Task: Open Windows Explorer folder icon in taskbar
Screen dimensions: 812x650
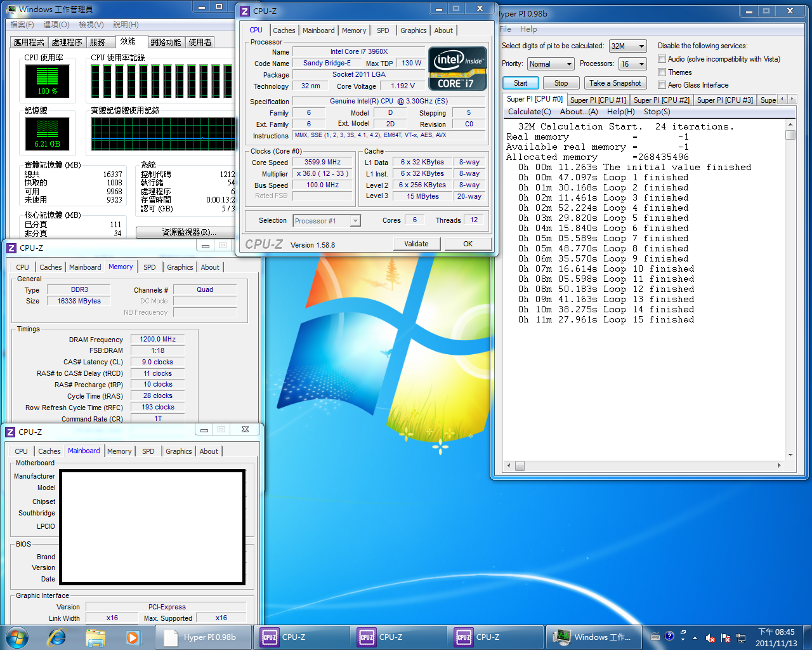Action: pyautogui.click(x=95, y=637)
